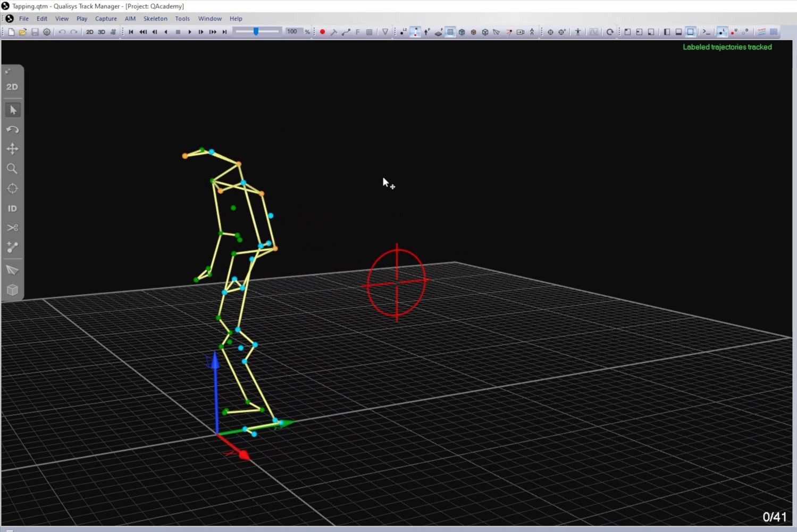The image size is (797, 532).
Task: Click the Save disk icon
Action: click(x=35, y=32)
